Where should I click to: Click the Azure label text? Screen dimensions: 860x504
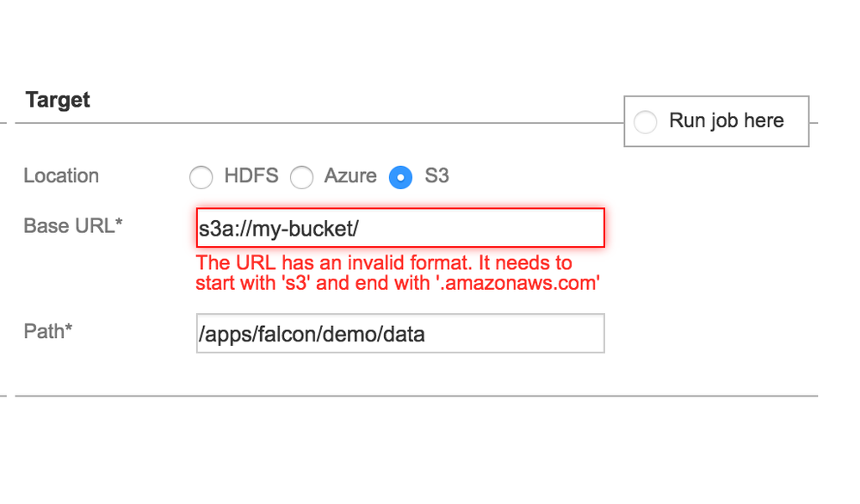click(350, 176)
